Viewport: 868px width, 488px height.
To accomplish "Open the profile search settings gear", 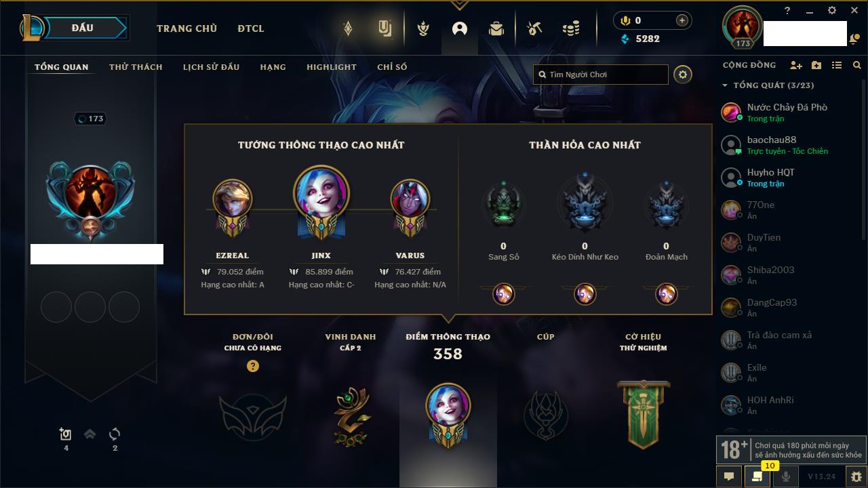I will (x=683, y=75).
